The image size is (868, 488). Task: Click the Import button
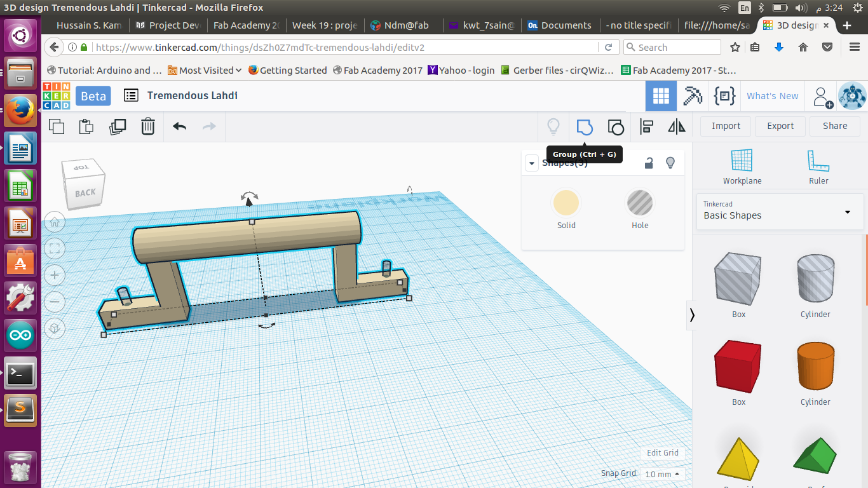click(726, 126)
